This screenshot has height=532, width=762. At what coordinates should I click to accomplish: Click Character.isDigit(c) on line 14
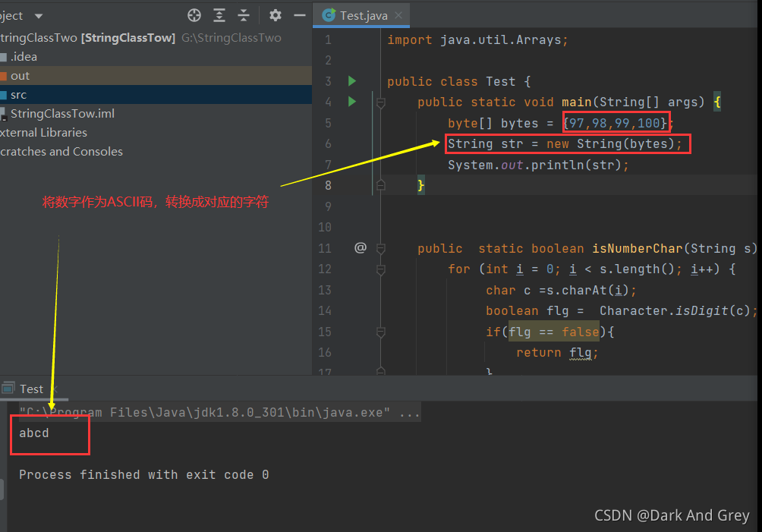pyautogui.click(x=675, y=311)
